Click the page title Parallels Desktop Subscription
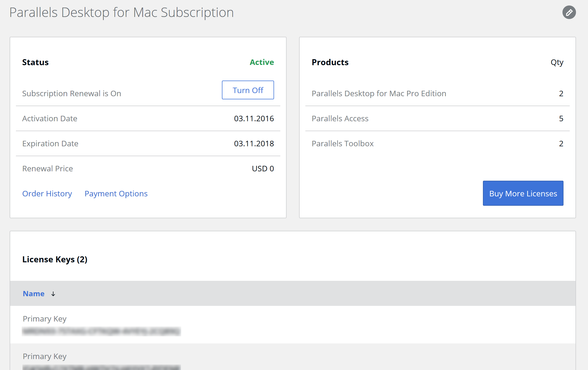This screenshot has width=588, height=370. 122,12
